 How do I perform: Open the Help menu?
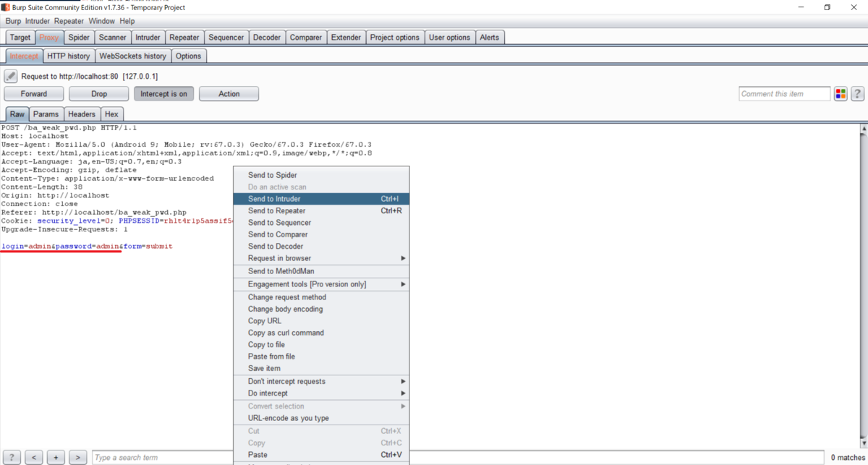(x=127, y=22)
